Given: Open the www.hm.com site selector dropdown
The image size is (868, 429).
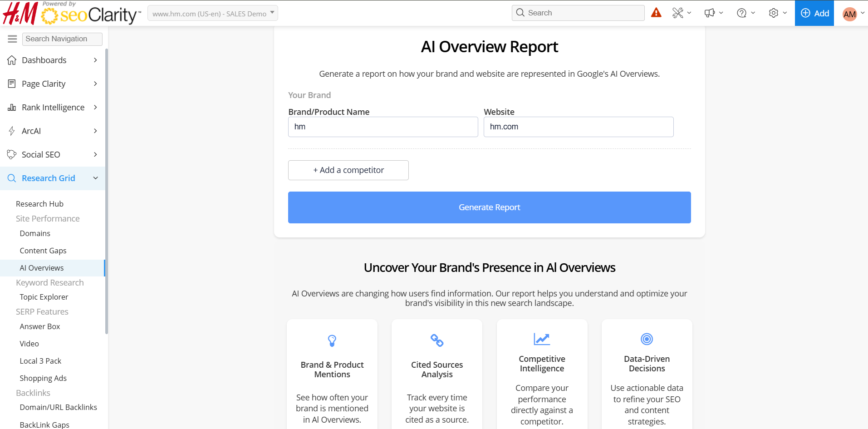Looking at the screenshot, I should [213, 13].
